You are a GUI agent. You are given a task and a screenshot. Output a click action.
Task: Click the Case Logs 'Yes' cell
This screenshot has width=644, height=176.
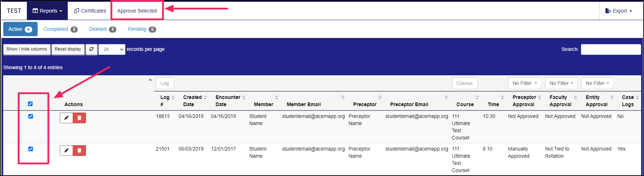621,149
